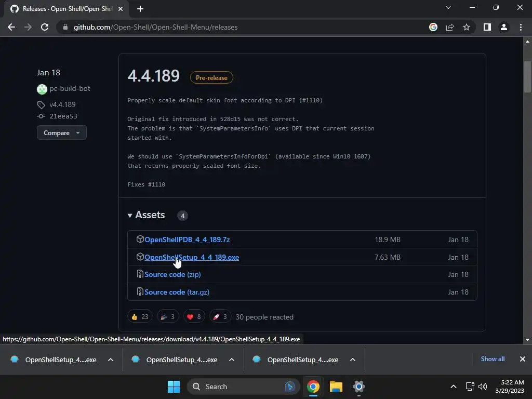Click '30 people reacted' text
The height and width of the screenshot is (399, 532).
(264, 317)
